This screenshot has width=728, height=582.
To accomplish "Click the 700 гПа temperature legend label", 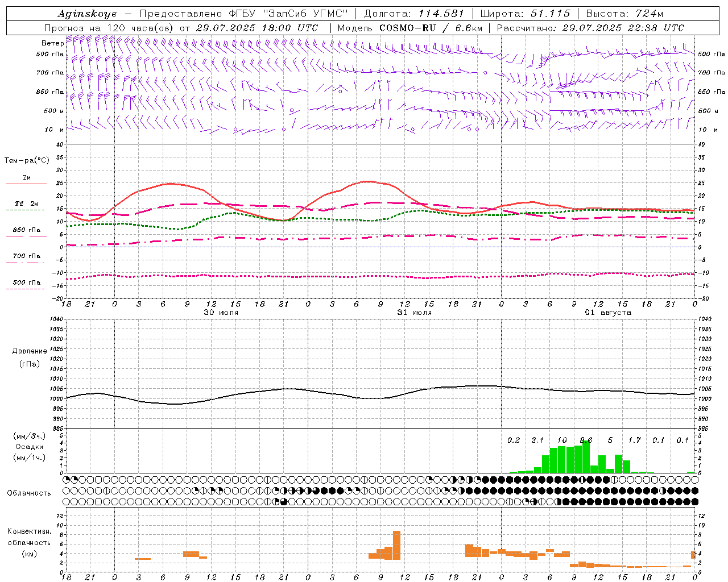I will 27,256.
